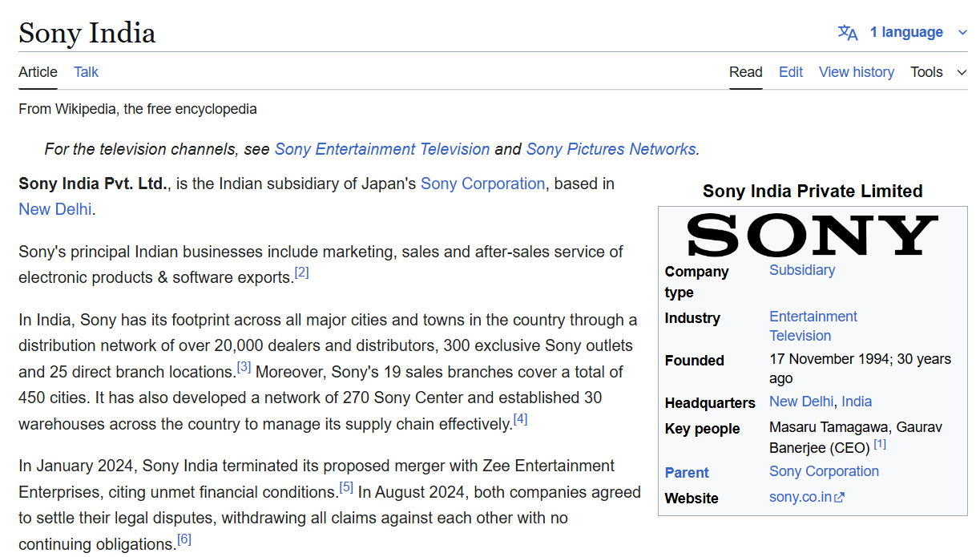Visit the sony.co.in website link
This screenshot has height=557, width=980.
pos(800,497)
